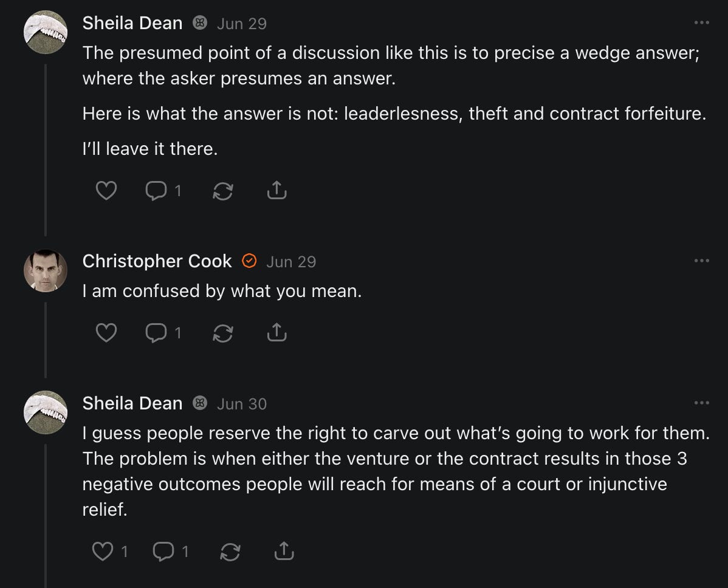The width and height of the screenshot is (728, 588).
Task: Reply to Sheila Dean's Jun 30 comment
Action: click(163, 551)
